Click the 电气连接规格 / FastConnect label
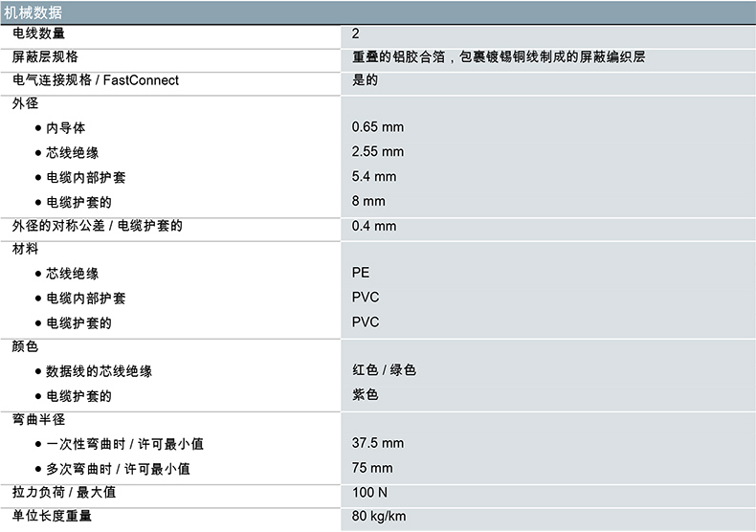Image resolution: width=756 pixels, height=532 pixels. pos(96,80)
